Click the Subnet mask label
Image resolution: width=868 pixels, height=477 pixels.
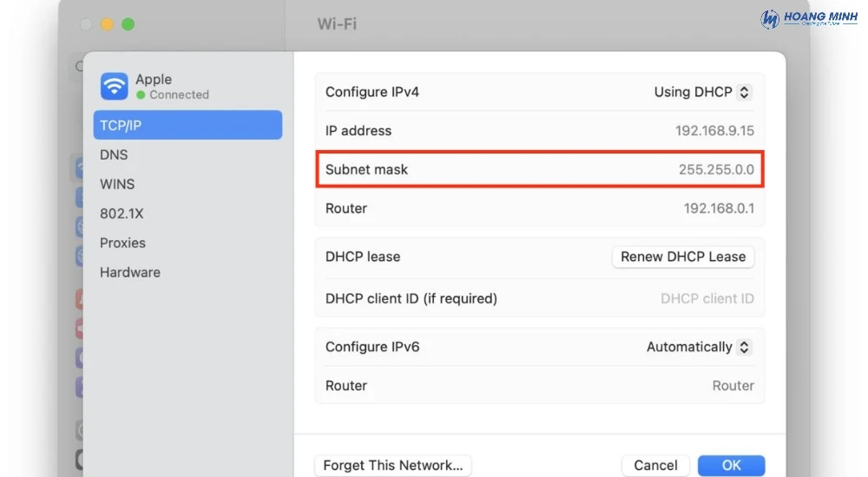pos(366,169)
